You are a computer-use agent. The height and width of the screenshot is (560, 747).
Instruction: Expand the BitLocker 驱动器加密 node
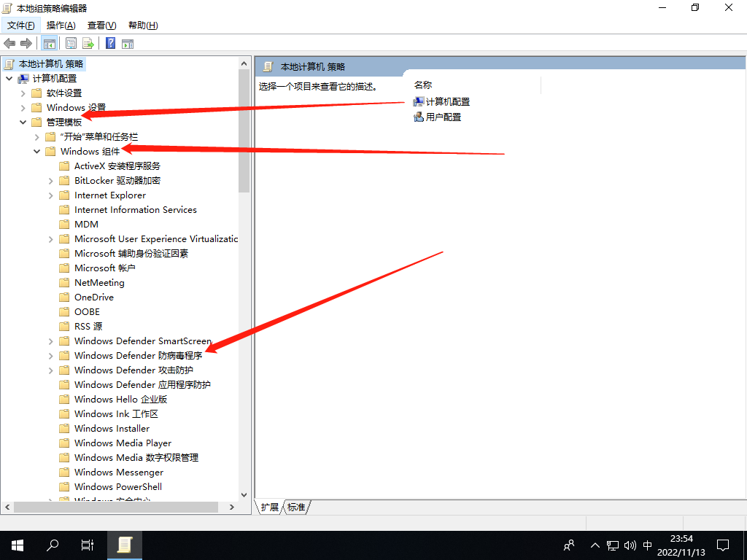[x=50, y=181]
